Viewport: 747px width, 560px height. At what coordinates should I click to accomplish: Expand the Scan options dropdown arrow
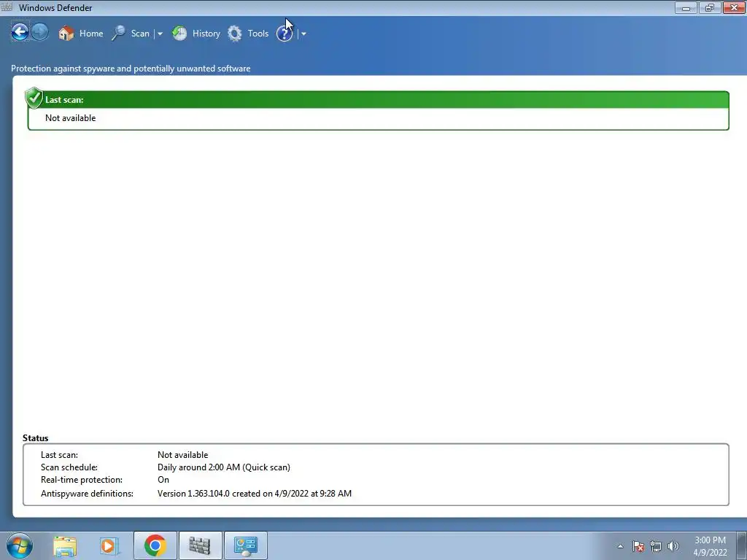160,34
